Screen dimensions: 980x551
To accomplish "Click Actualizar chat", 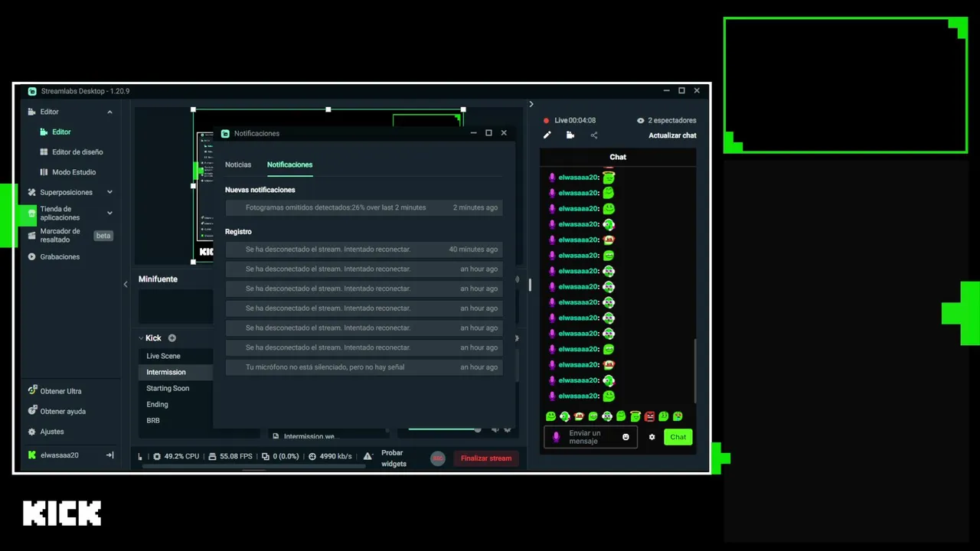I will tap(672, 135).
